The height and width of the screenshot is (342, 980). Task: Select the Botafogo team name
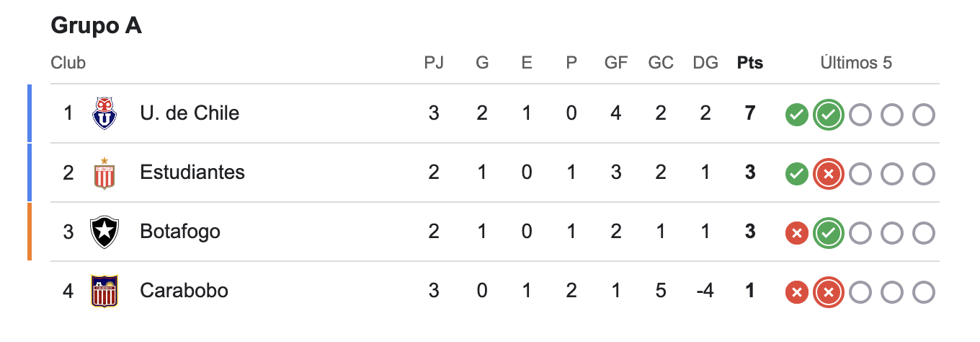pos(180,232)
